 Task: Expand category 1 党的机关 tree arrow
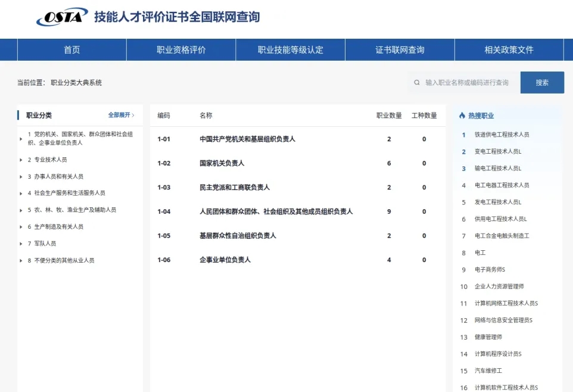click(21, 139)
